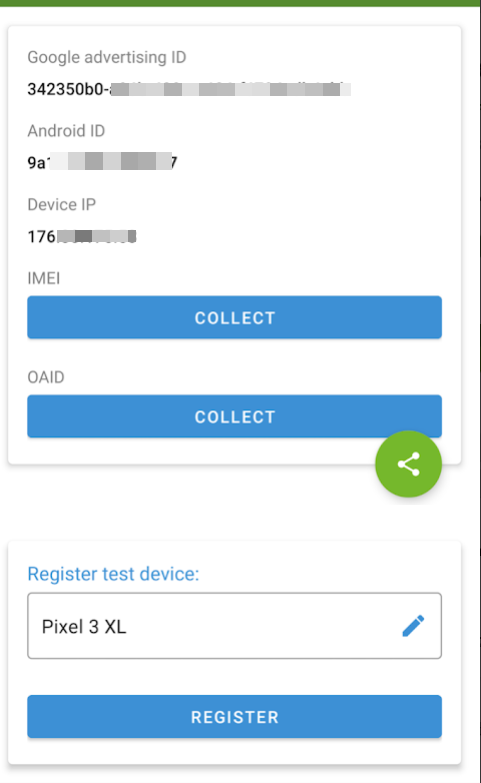This screenshot has height=783, width=481.
Task: Click the blurred part of advertising ID
Action: click(230, 89)
